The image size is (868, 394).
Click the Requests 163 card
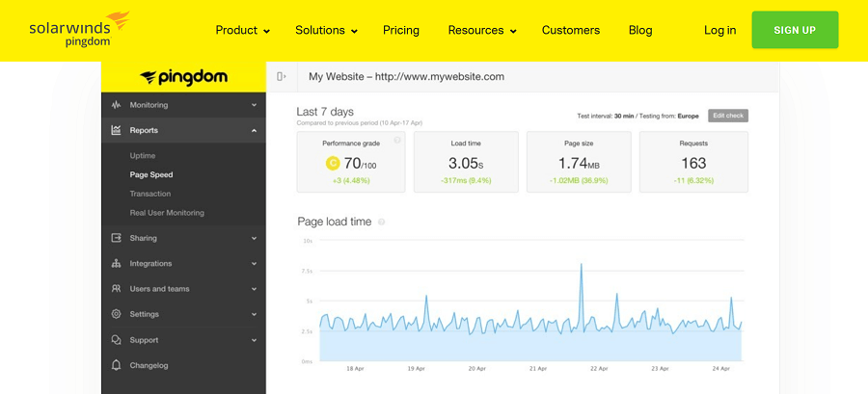[x=693, y=162]
